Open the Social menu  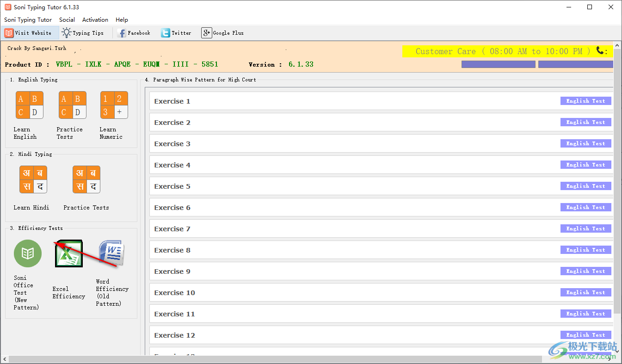(x=67, y=19)
